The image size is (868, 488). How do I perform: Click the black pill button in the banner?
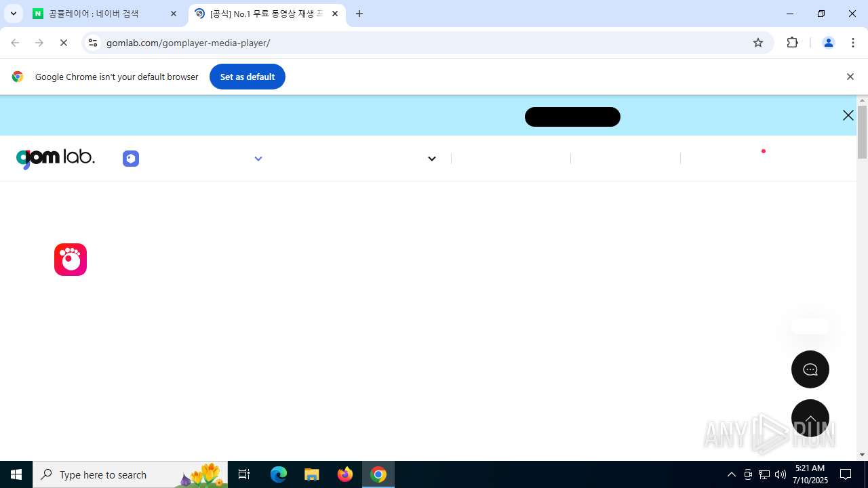pos(572,117)
